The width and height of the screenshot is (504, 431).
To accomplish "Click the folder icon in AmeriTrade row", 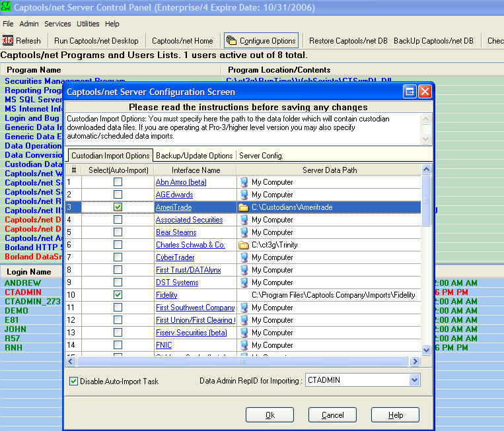I will point(243,207).
